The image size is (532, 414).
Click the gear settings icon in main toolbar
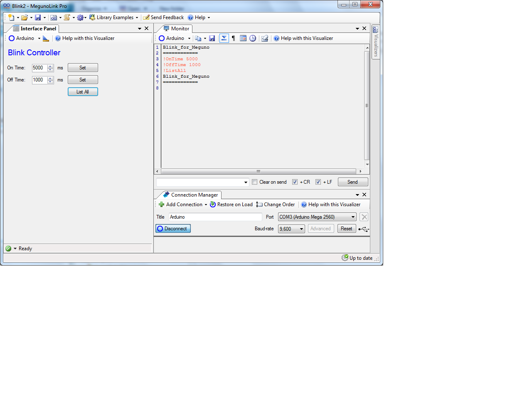80,17
